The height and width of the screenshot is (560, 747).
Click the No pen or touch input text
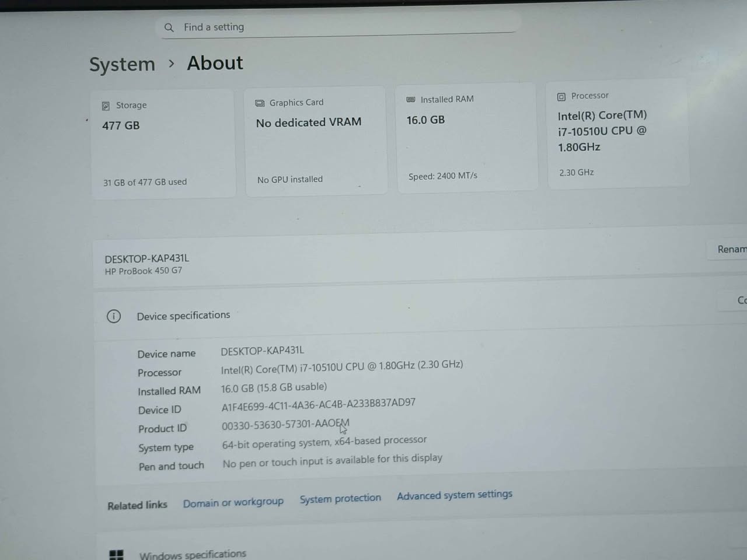[x=333, y=461]
